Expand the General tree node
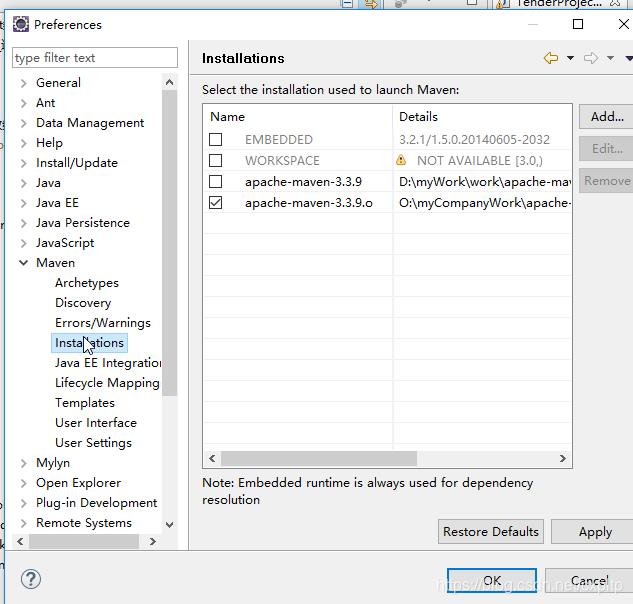Viewport: 633px width, 604px height. [24, 83]
